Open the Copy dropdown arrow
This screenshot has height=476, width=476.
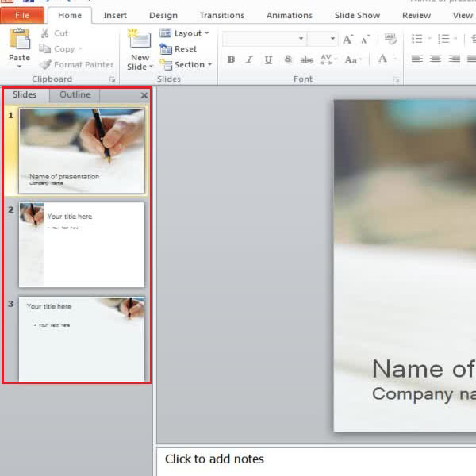pos(80,48)
